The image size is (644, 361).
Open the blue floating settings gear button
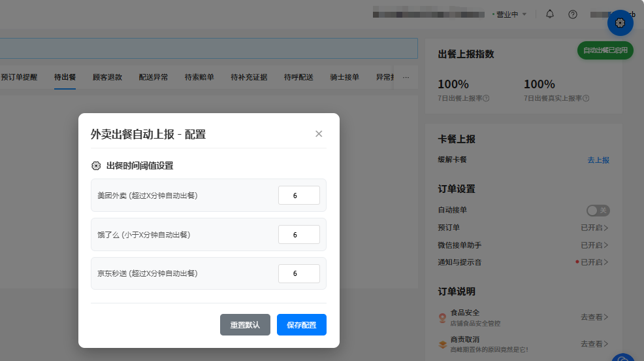coord(620,23)
